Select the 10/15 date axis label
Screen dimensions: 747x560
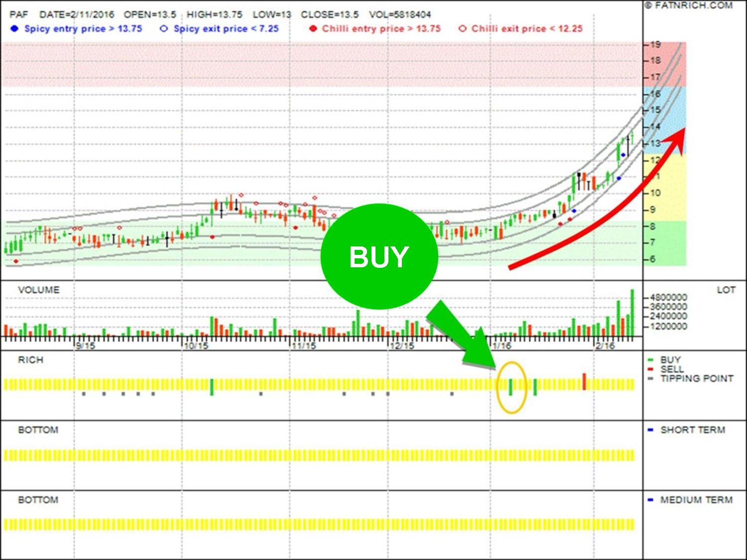pos(196,345)
